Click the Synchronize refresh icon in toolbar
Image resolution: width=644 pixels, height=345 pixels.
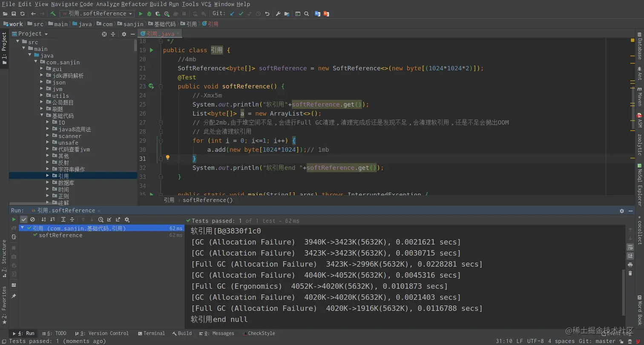[23, 14]
